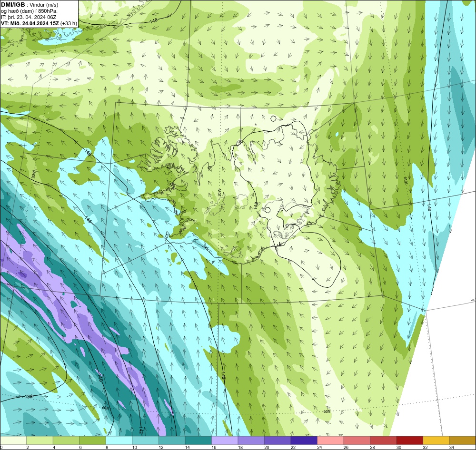Click the right '60N' latitude label
This screenshot has height=450, width=476.
327,411
